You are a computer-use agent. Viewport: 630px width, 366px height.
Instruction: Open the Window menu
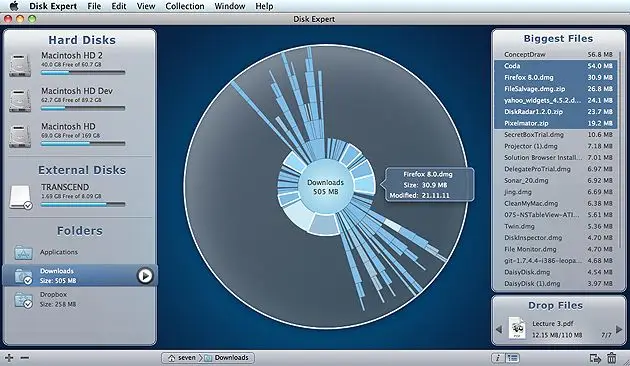pyautogui.click(x=230, y=6)
